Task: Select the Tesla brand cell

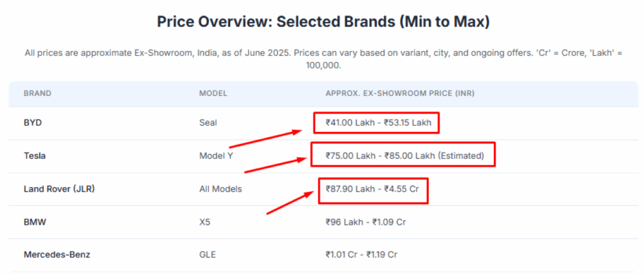Action: pos(35,156)
